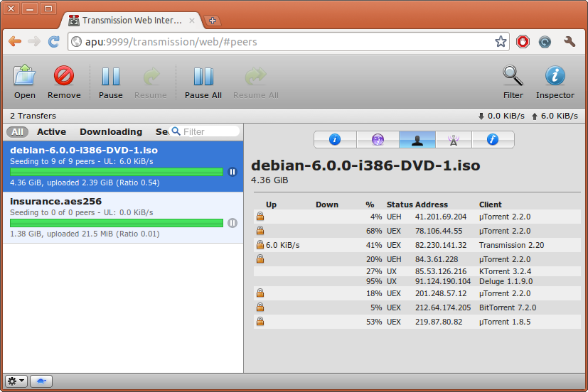Click the address bar URL

[x=171, y=42]
